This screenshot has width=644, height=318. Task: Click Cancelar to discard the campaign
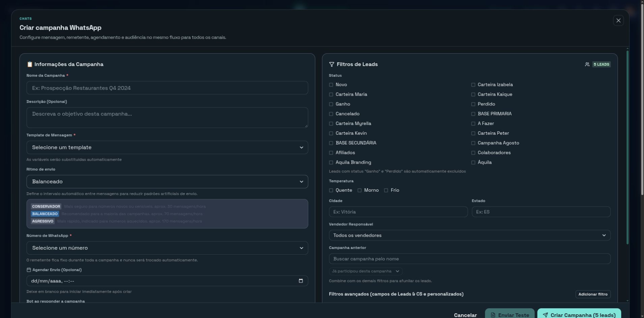click(x=465, y=315)
